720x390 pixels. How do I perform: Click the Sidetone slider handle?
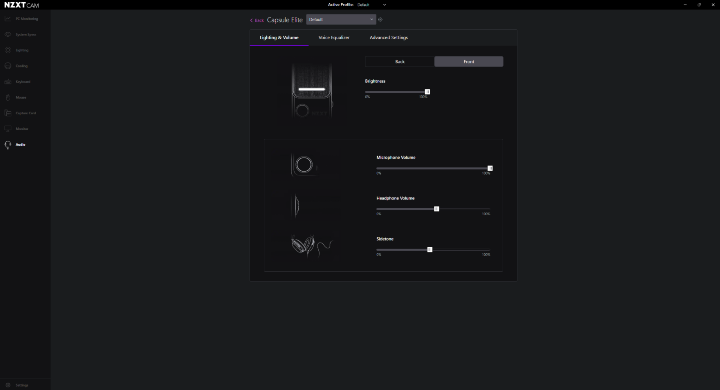(429, 250)
